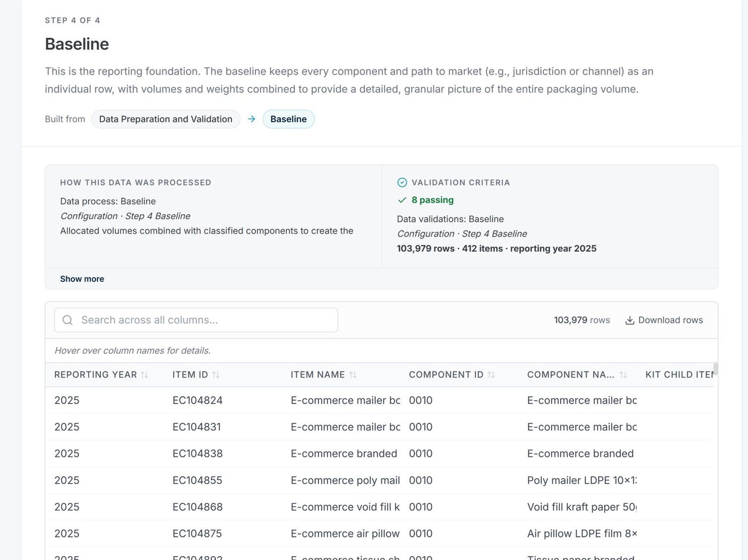Click Data process: Baseline text
Screen dimensions: 748x560
click(108, 201)
